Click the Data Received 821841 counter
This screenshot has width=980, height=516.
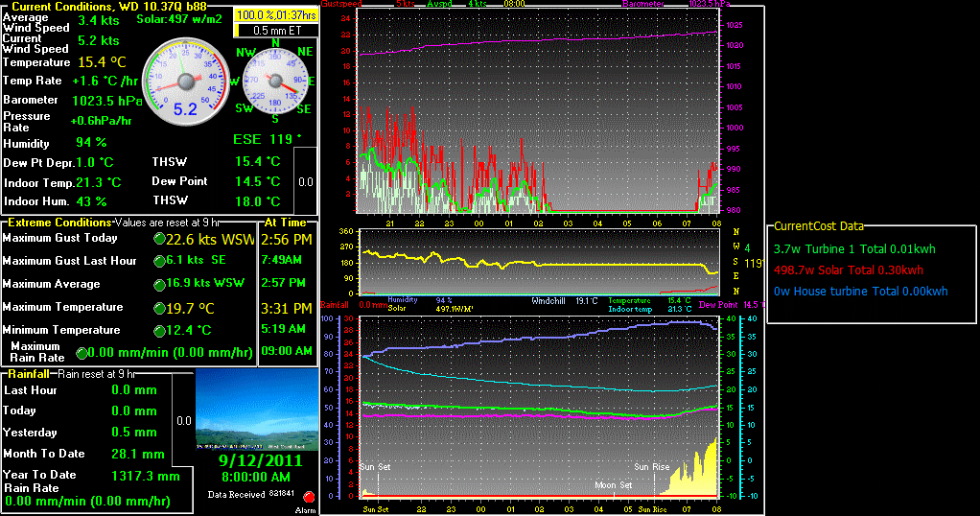pyautogui.click(x=250, y=494)
